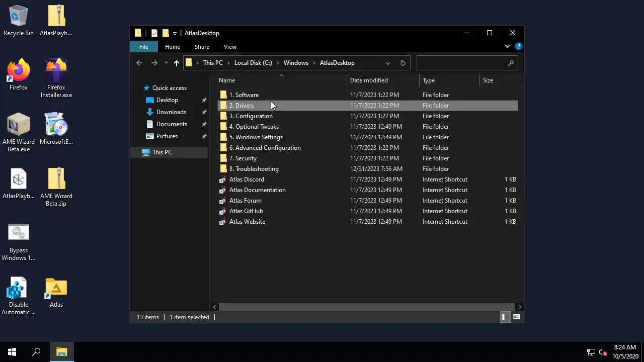The image size is (644, 362).
Task: Open the AtlasPlayb... zip next to Recycle Bin
Action: tap(56, 21)
